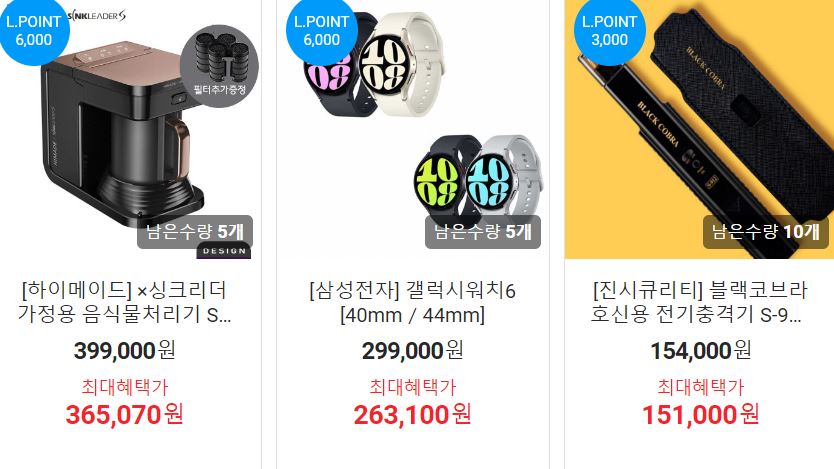Click the L.POINT 3,000 badge on Black Cobra

pos(610,30)
